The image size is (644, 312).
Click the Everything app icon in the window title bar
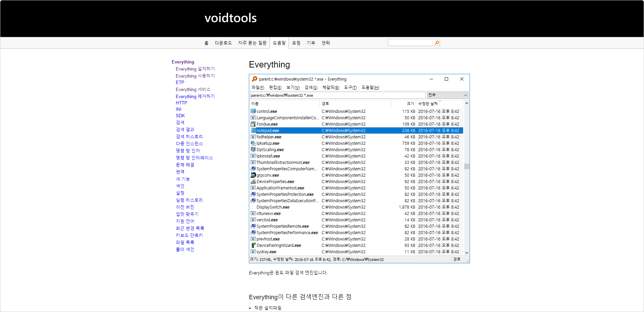pyautogui.click(x=255, y=79)
